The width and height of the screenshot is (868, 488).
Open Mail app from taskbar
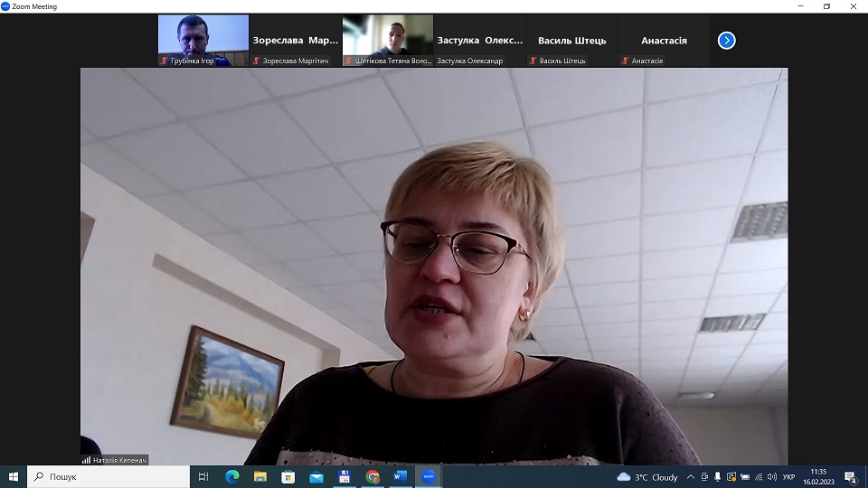pos(316,476)
